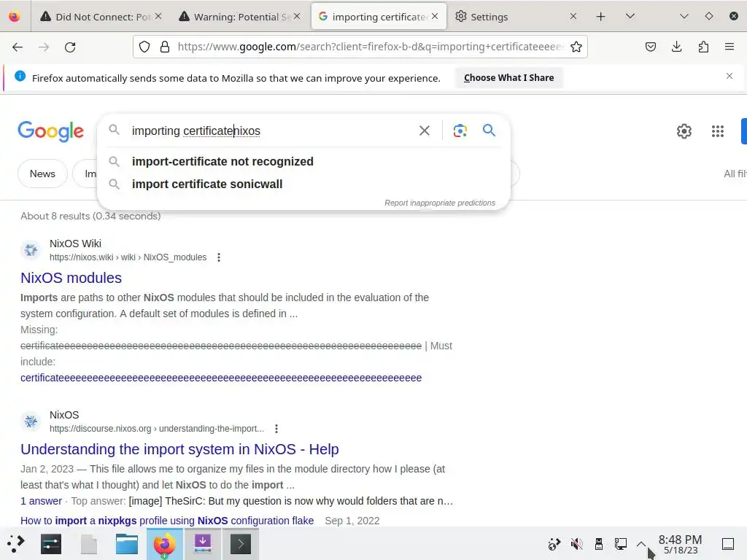The width and height of the screenshot is (747, 560).
Task: Show hidden system tray icons
Action: pos(641,543)
